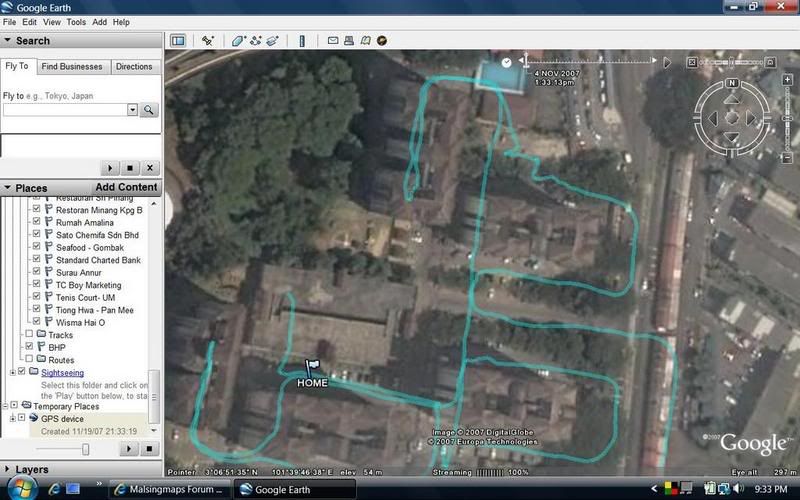Play the Places tour

pos(129,449)
